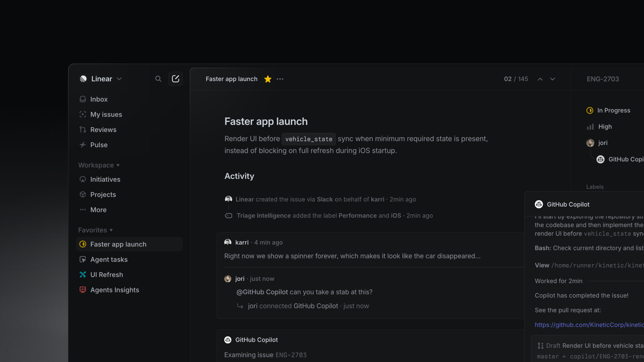Click the breadcrumb title Faster app launch

point(231,79)
